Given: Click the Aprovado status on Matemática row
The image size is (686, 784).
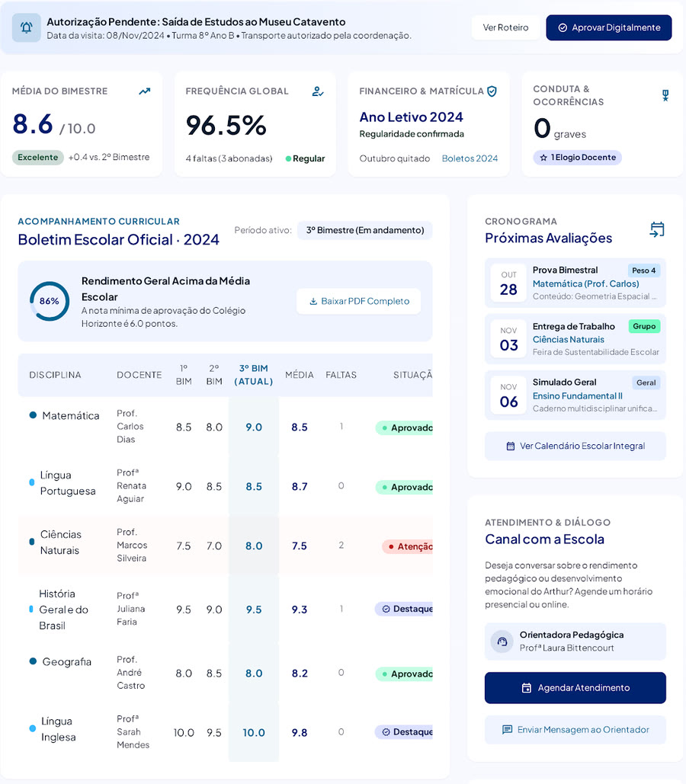Looking at the screenshot, I should [404, 428].
